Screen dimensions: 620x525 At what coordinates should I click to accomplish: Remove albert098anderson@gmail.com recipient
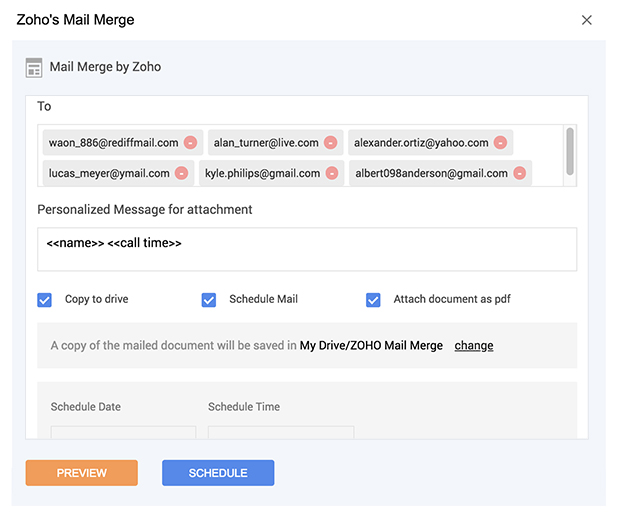(519, 173)
